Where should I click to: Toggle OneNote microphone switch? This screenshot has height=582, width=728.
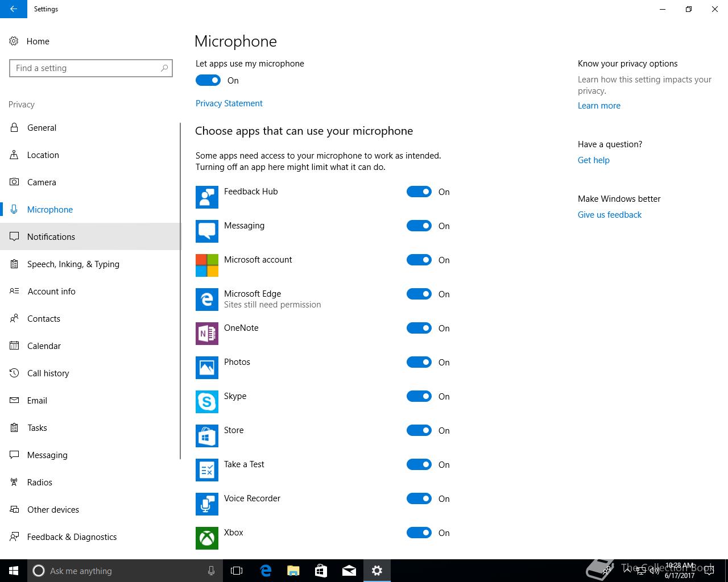pos(419,328)
